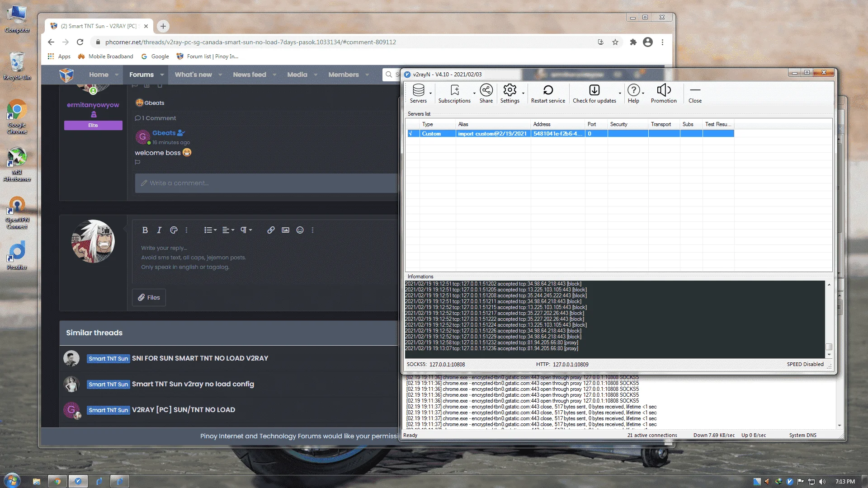Expand the Subscriptions dropdown arrow
The width and height of the screenshot is (868, 488).
pyautogui.click(x=474, y=94)
